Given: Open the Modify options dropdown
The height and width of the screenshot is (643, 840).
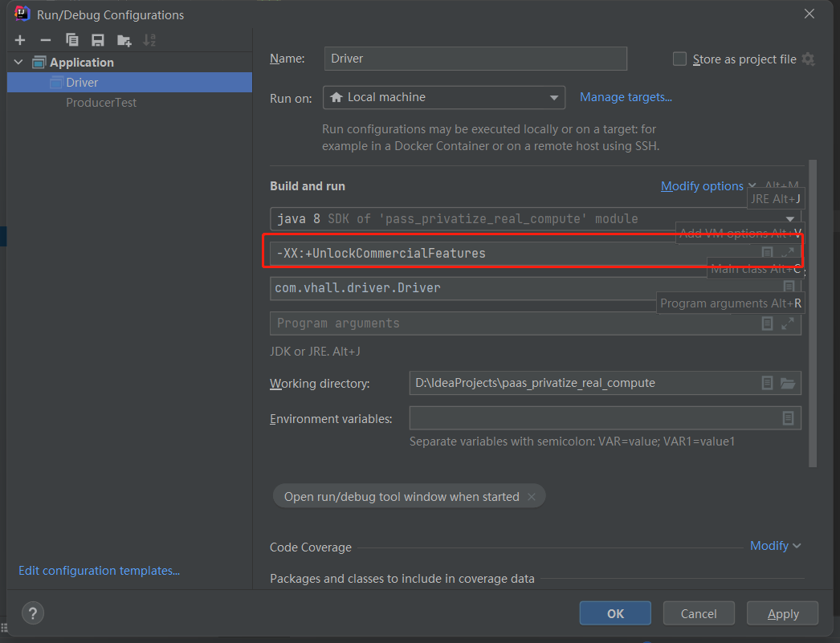Looking at the screenshot, I should (708, 186).
